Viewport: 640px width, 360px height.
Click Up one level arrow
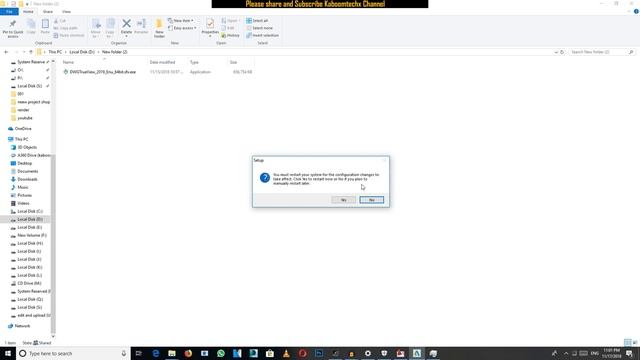click(x=31, y=52)
